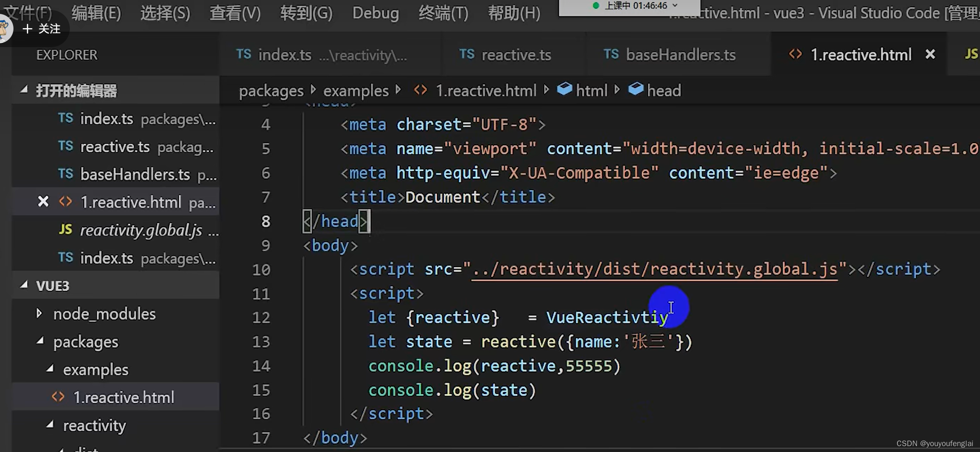Click the closing head tag on line 8
The width and height of the screenshot is (980, 452).
(x=335, y=221)
